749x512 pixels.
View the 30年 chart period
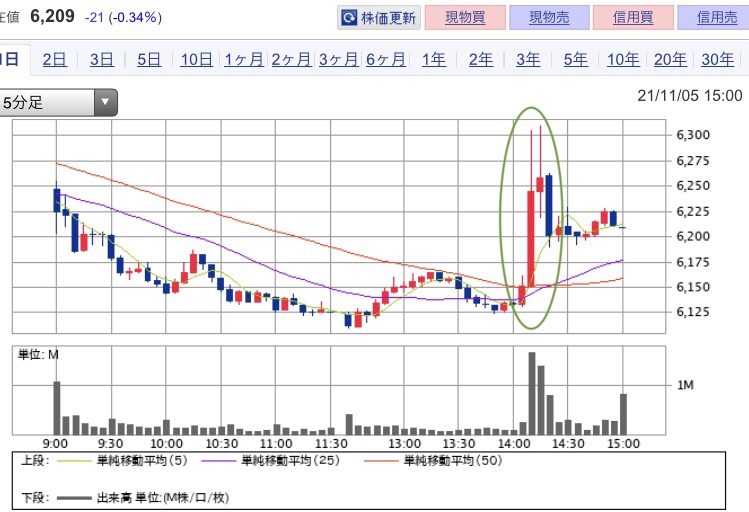[717, 60]
